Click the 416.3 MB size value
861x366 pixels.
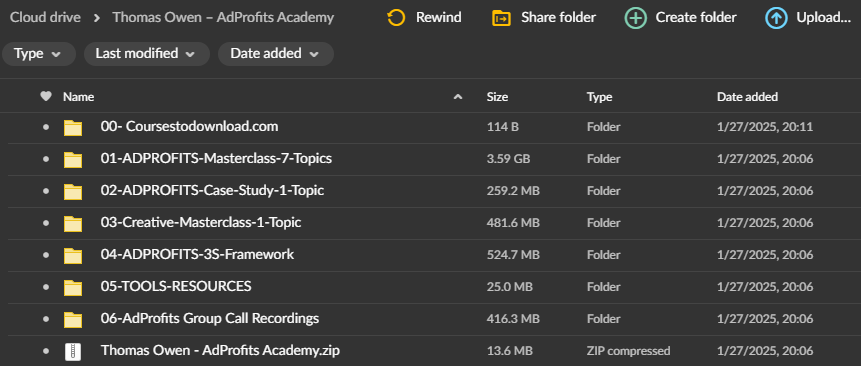coord(513,319)
